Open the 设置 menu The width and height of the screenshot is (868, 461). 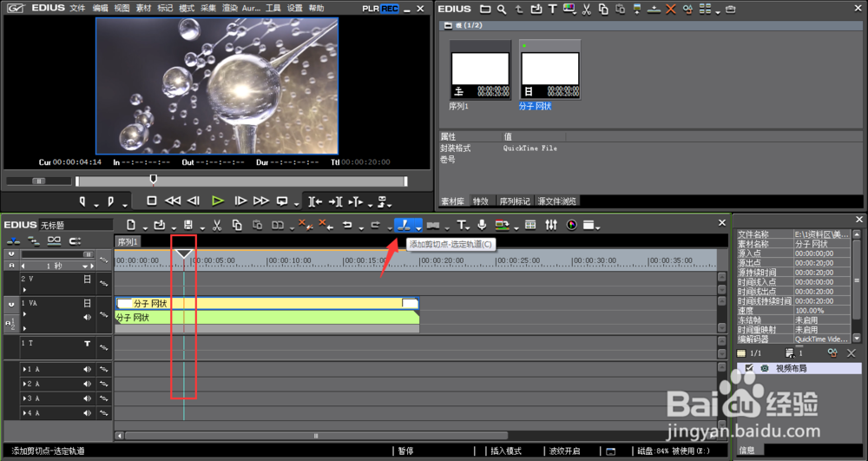[295, 9]
